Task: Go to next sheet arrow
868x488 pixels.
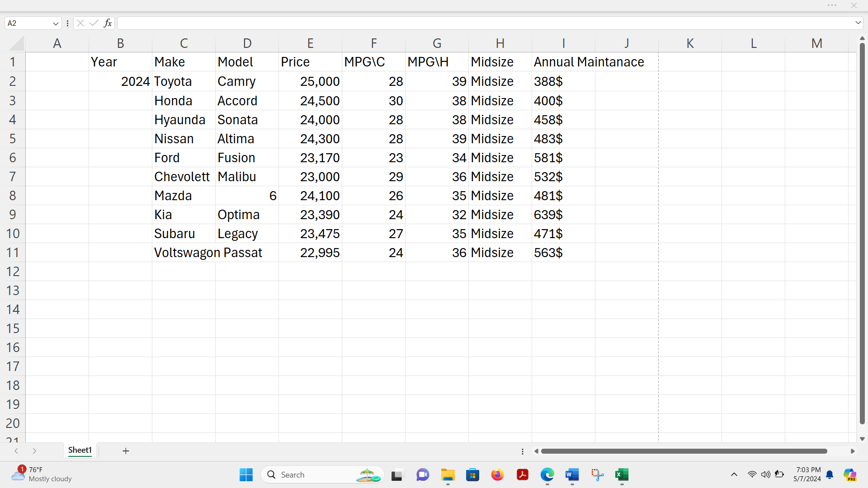Action: pyautogui.click(x=34, y=451)
